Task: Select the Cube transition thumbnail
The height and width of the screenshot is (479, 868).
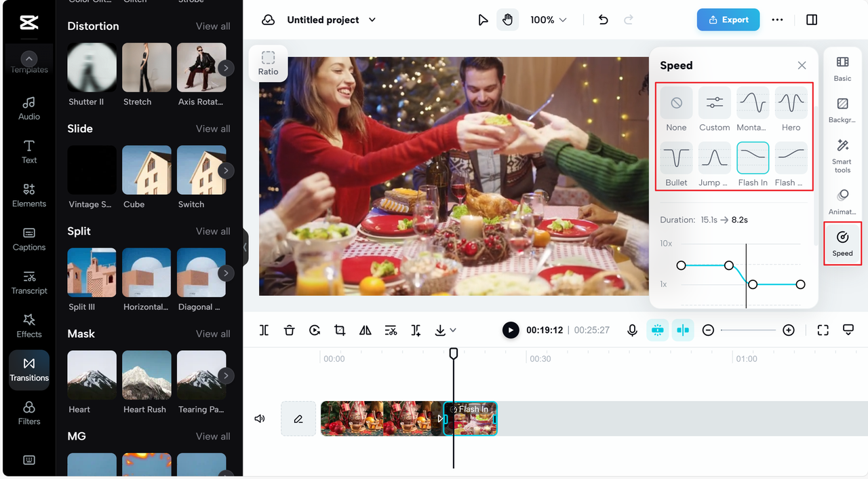Action: pos(146,170)
